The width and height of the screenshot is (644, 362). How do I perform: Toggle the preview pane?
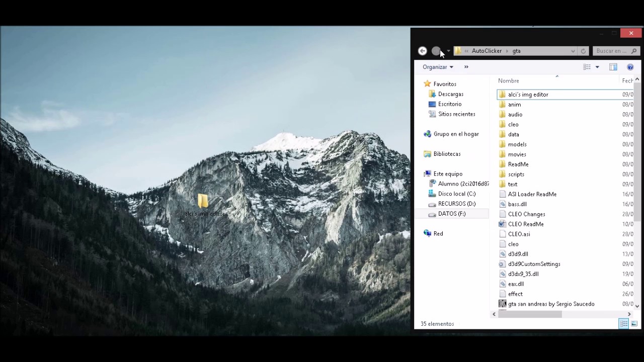(613, 67)
